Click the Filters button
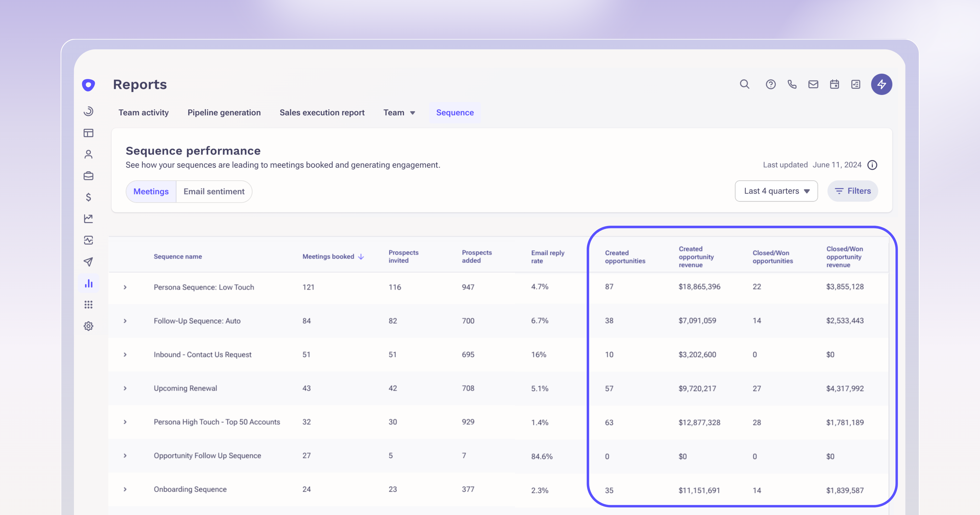Viewport: 980px width, 515px height. click(852, 191)
